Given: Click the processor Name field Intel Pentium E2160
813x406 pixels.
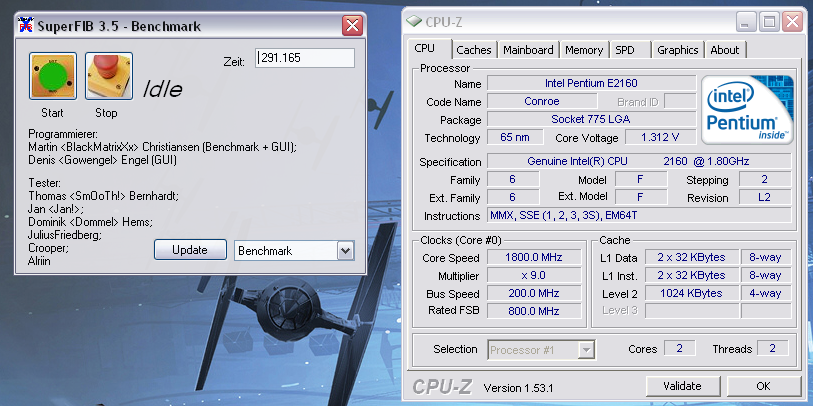Looking at the screenshot, I should pyautogui.click(x=592, y=83).
